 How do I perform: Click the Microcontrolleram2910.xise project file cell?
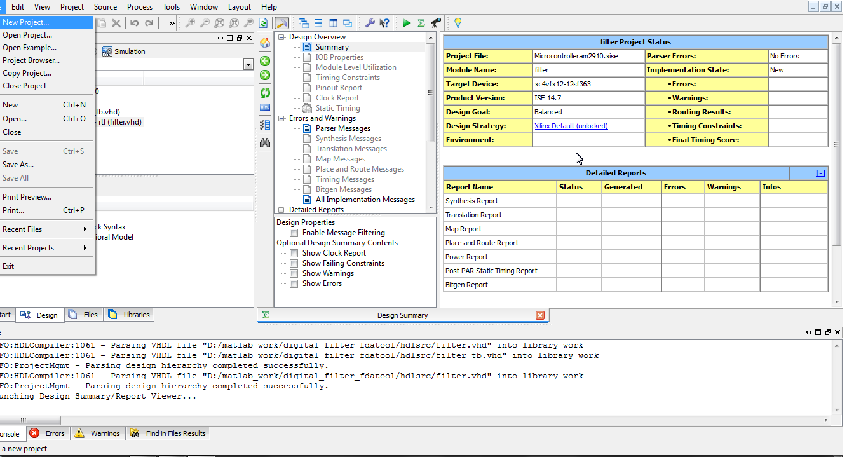pos(588,56)
